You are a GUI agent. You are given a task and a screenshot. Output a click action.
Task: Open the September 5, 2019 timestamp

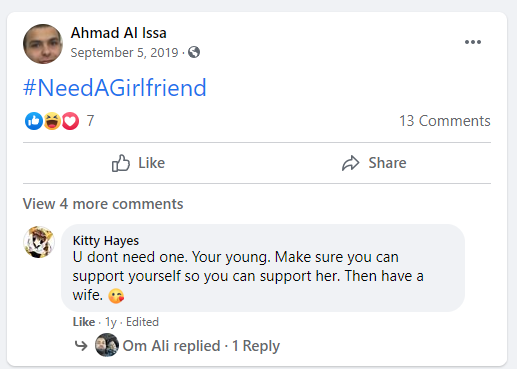[x=124, y=52]
